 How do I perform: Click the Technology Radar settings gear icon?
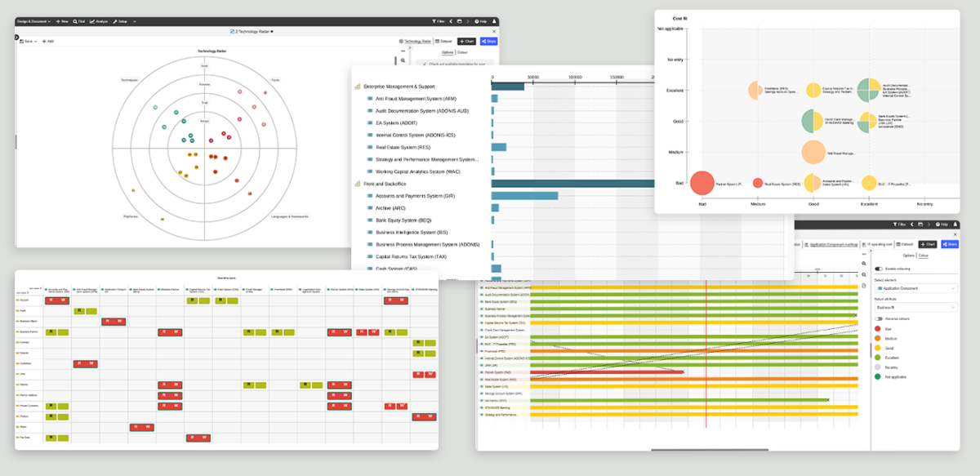point(401,42)
